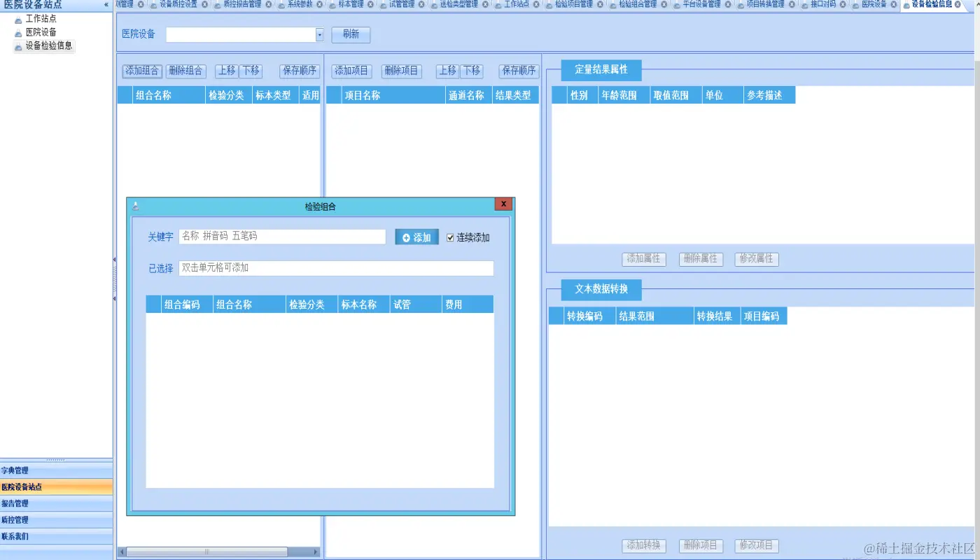Click the horizontal scrollbar thumb under the 组合 list
Viewport: 980px width, 560px height.
(x=207, y=552)
